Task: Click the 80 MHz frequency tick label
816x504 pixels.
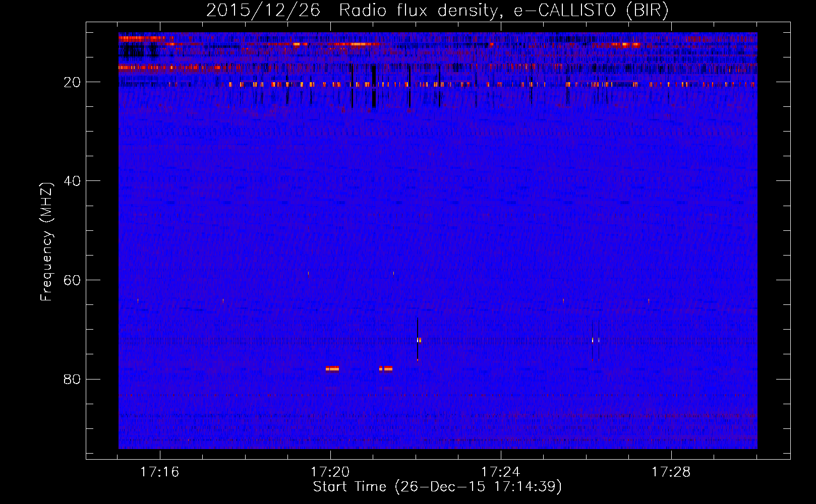Action: [73, 379]
